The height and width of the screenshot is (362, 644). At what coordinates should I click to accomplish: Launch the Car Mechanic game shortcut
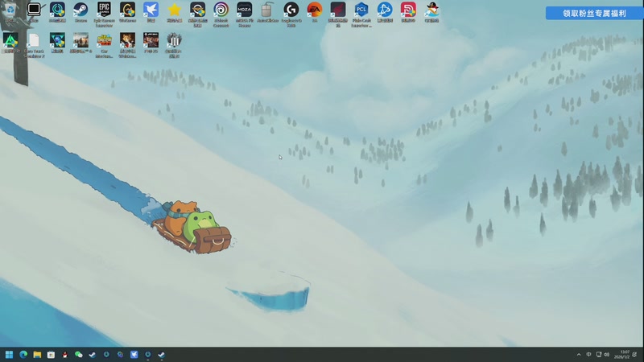pos(105,45)
